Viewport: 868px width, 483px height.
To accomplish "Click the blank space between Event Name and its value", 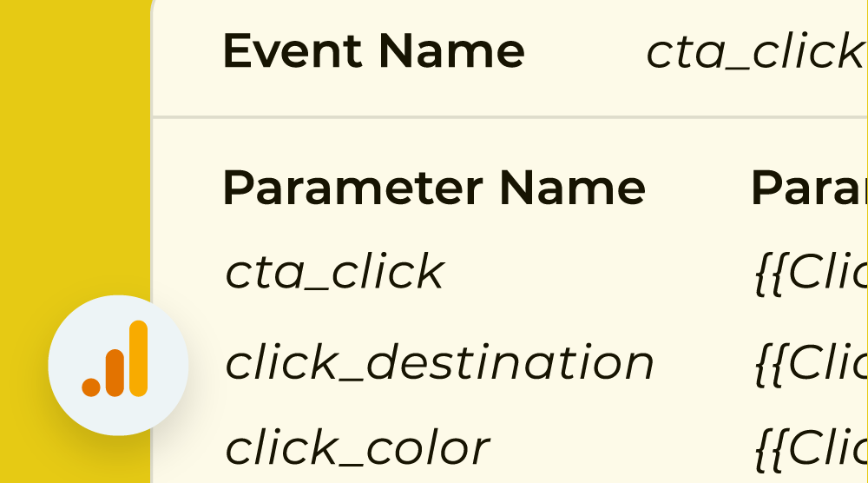I will click(586, 52).
